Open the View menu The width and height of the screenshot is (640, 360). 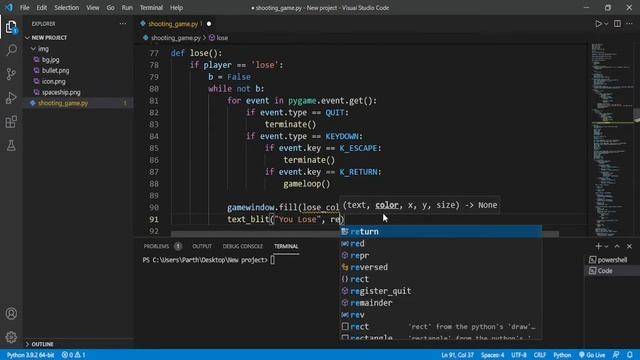tap(93, 8)
